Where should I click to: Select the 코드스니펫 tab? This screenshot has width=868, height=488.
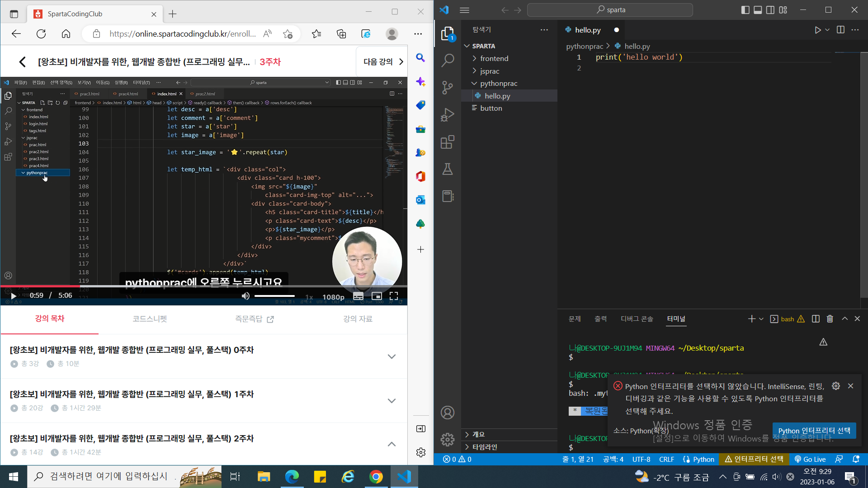150,319
